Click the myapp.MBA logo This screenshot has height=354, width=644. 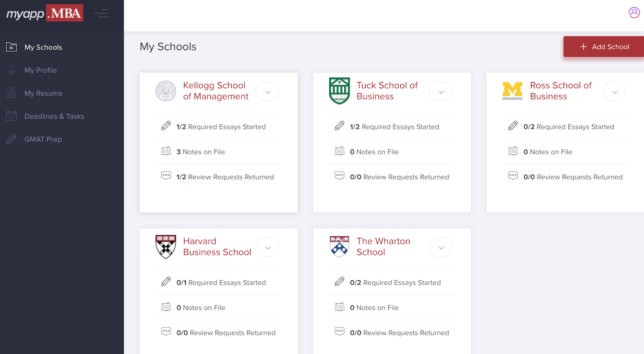pos(44,14)
